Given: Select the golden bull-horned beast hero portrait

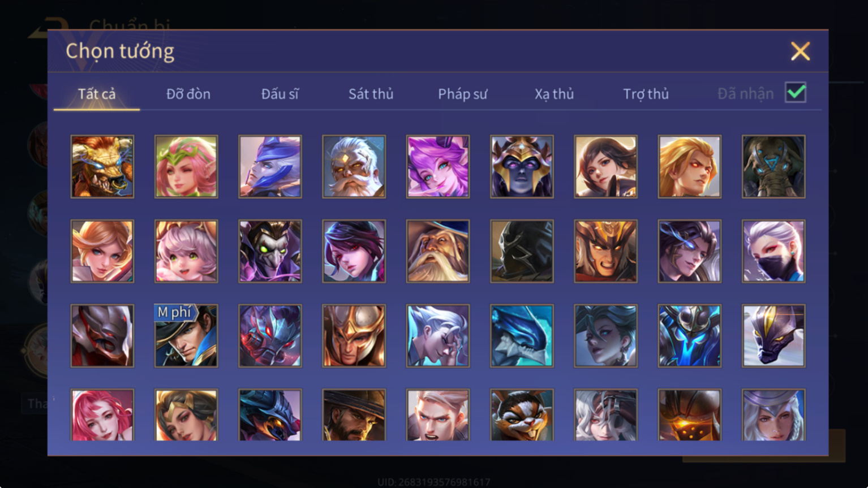Looking at the screenshot, I should point(102,166).
